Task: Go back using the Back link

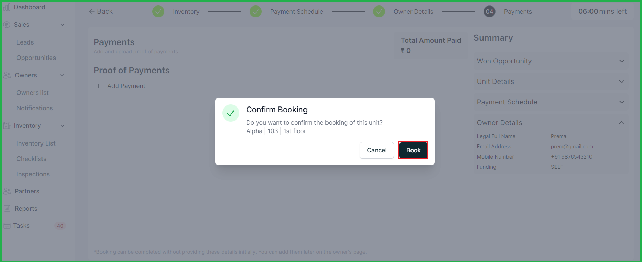Action: [101, 11]
